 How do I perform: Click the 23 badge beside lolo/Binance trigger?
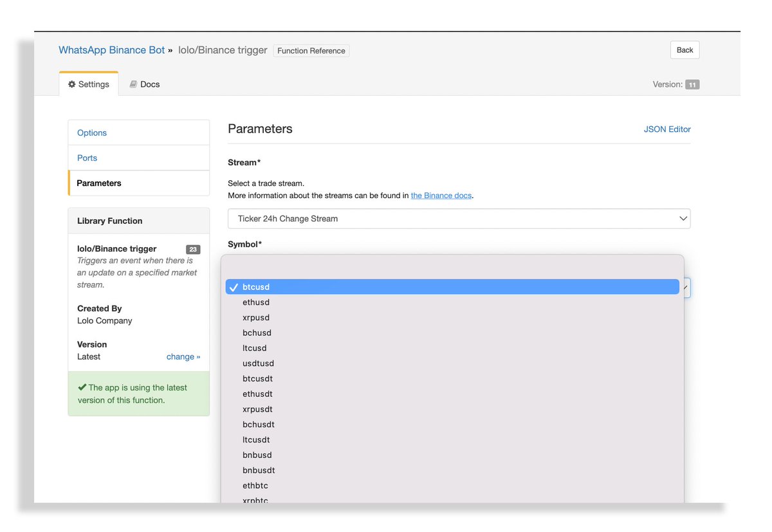[x=193, y=250]
